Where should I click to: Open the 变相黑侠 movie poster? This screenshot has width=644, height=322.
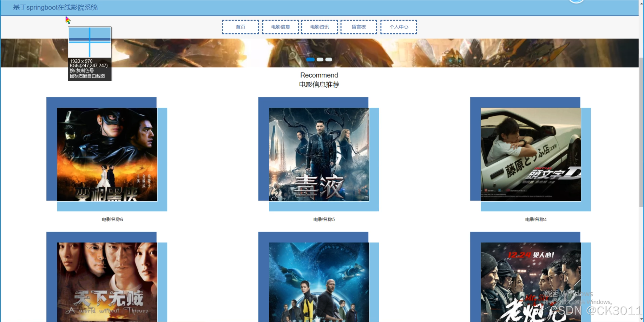(107, 154)
